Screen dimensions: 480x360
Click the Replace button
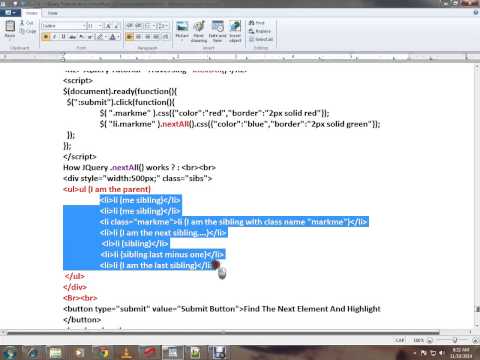pyautogui.click(x=260, y=31)
